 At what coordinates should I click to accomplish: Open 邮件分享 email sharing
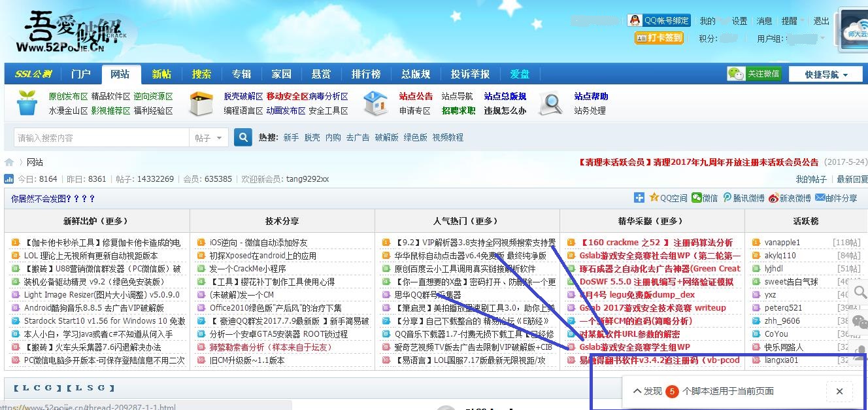pyautogui.click(x=820, y=199)
